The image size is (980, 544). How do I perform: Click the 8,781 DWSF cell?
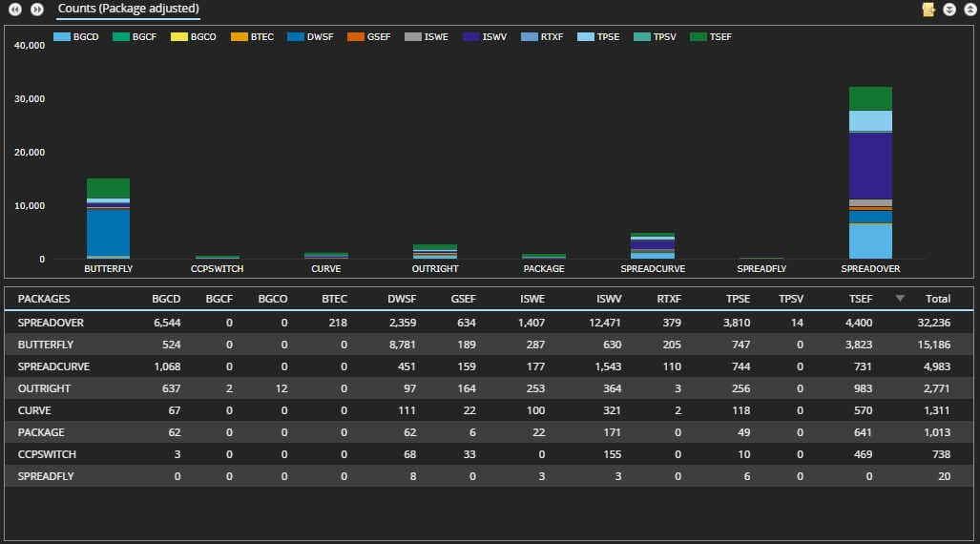402,345
